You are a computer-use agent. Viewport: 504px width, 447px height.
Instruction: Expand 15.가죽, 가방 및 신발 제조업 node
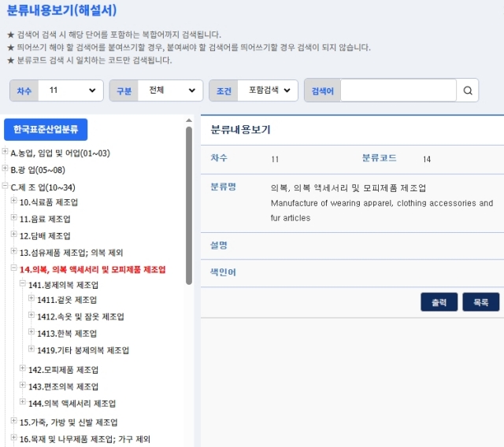click(x=13, y=420)
